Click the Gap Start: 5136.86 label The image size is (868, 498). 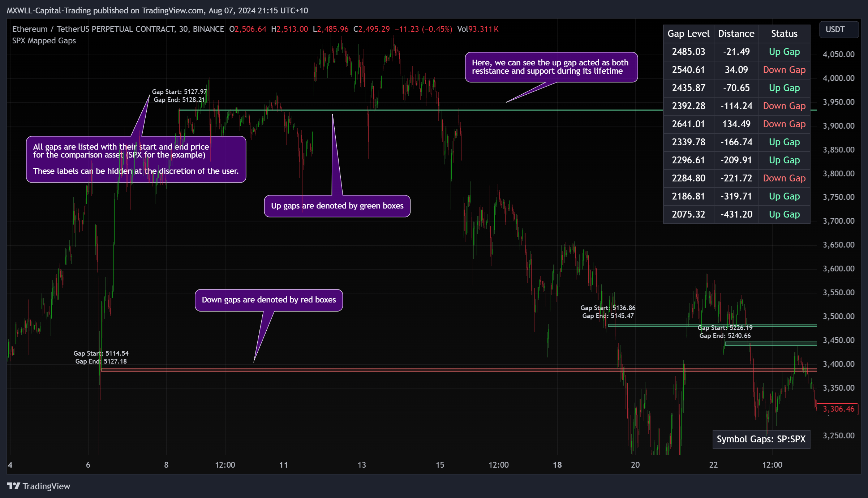pos(608,308)
